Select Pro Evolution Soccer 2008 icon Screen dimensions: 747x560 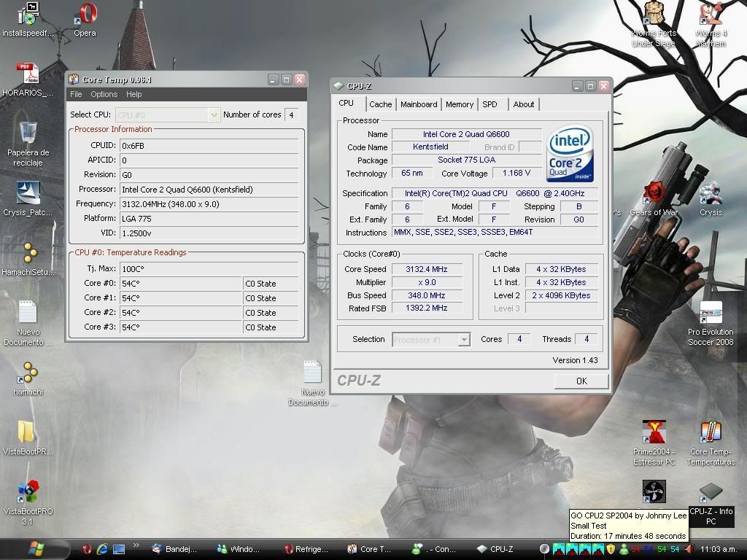coord(711,324)
